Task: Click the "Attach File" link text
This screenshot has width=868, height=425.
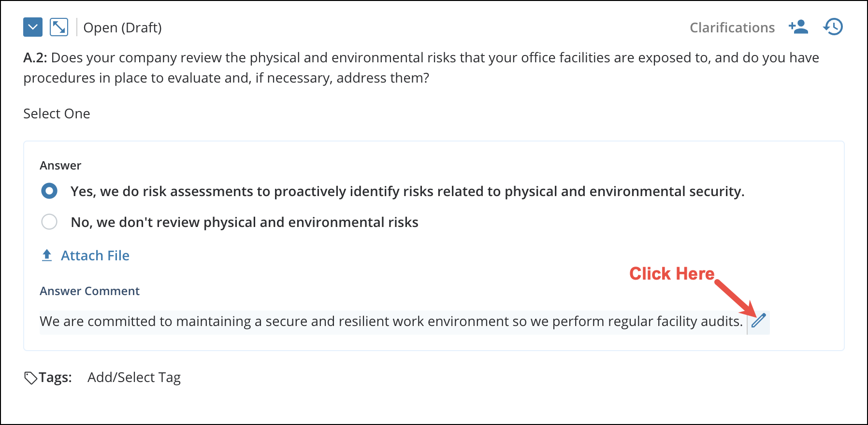Action: point(95,255)
